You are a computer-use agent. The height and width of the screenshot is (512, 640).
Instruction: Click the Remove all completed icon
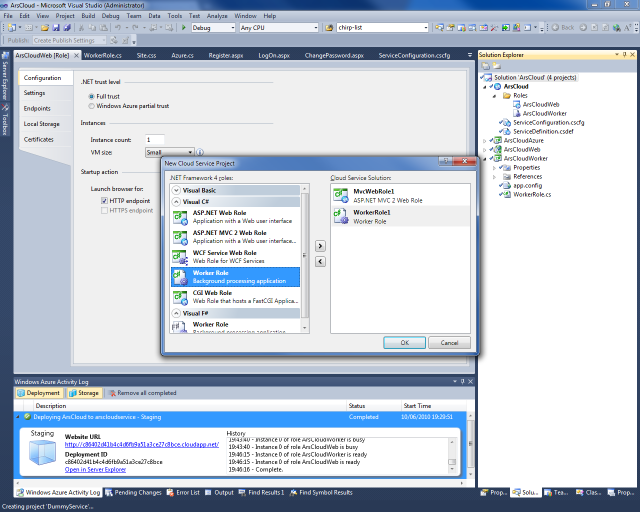pyautogui.click(x=112, y=393)
